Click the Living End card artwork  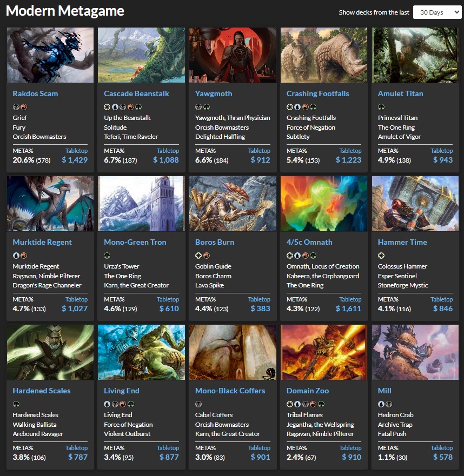141,352
